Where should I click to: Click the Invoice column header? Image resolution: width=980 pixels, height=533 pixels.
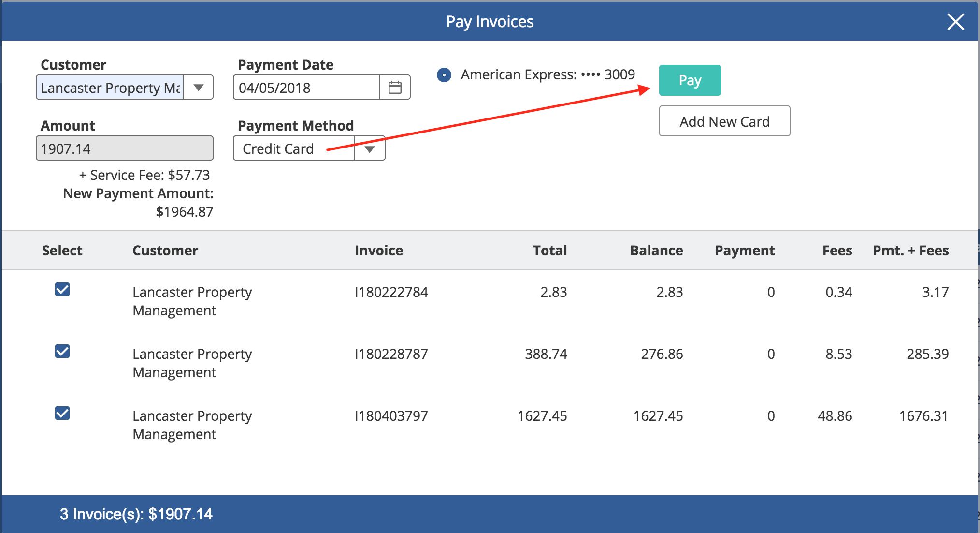378,251
